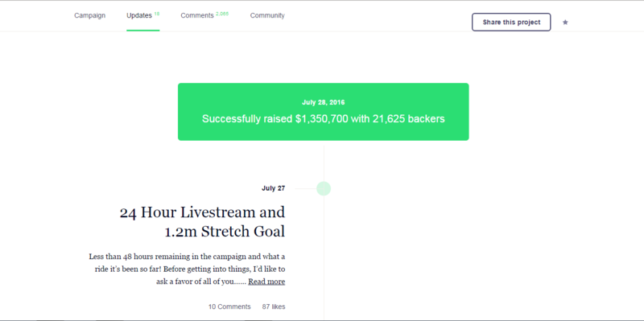Select the July 27 date label
The image size is (644, 321).
point(273,188)
